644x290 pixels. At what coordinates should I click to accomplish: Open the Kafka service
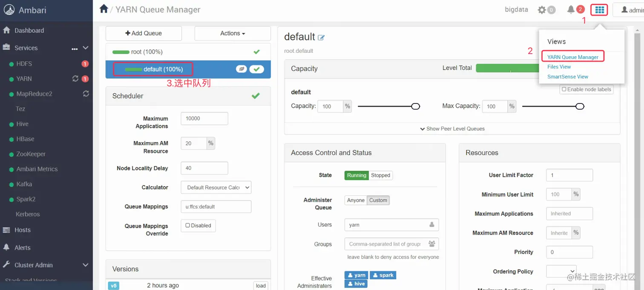point(24,184)
